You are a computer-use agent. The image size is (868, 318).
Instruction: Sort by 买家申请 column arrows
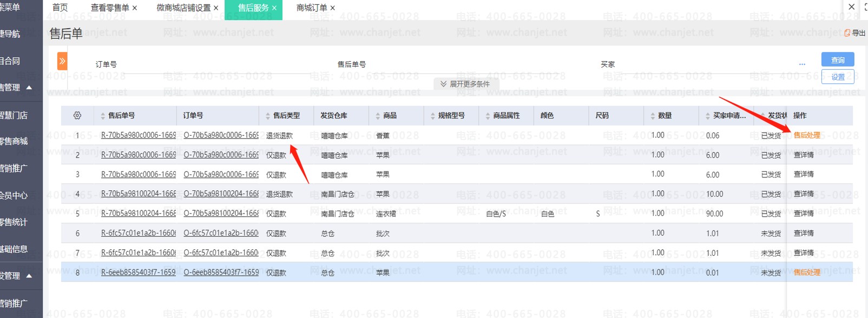click(708, 116)
